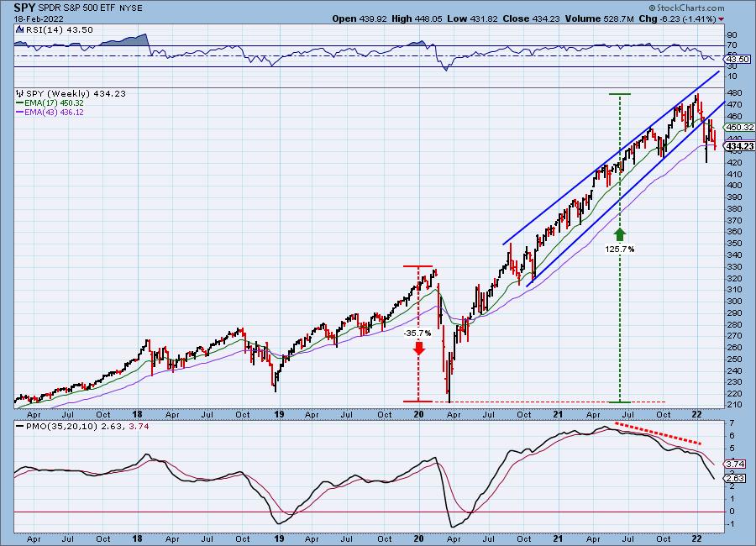Click the green up arrow above 125.7%
756x546 pixels.
[x=620, y=235]
